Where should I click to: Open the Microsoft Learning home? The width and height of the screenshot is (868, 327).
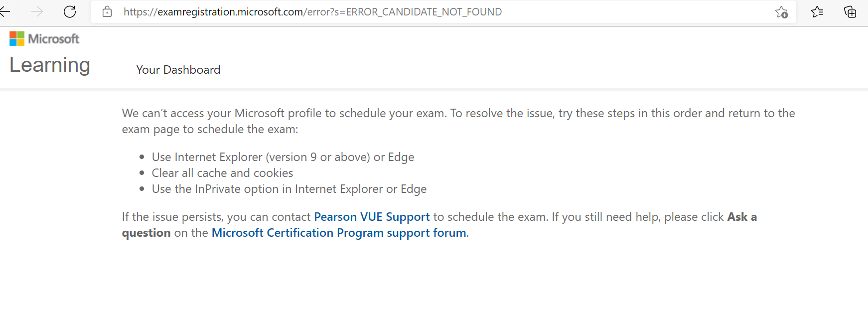(49, 64)
